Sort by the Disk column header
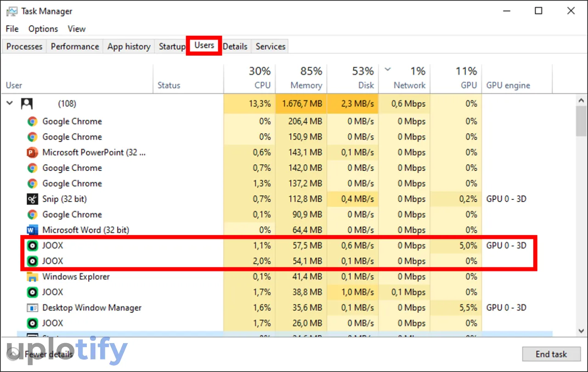Screen dimensions: 588x372 pos(352,79)
